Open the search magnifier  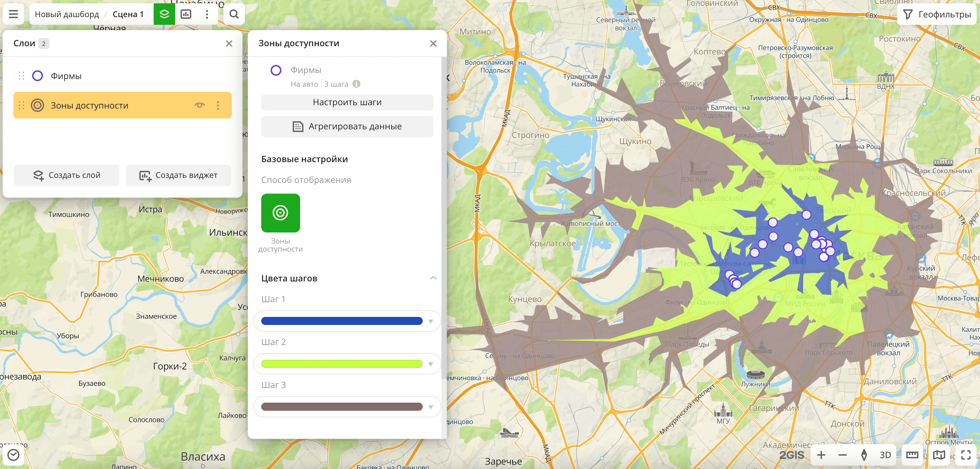[x=234, y=14]
